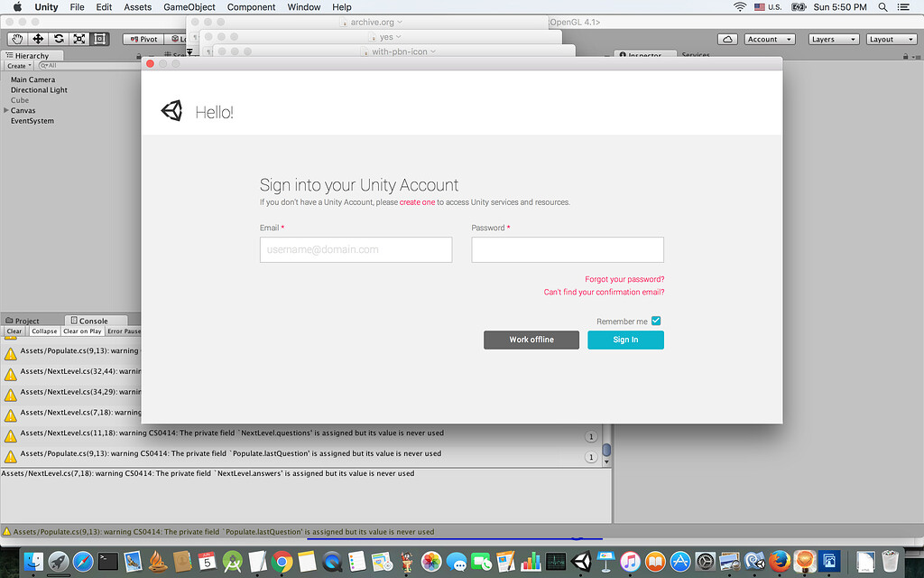Select the Hand tool in the toolbar

click(15, 39)
